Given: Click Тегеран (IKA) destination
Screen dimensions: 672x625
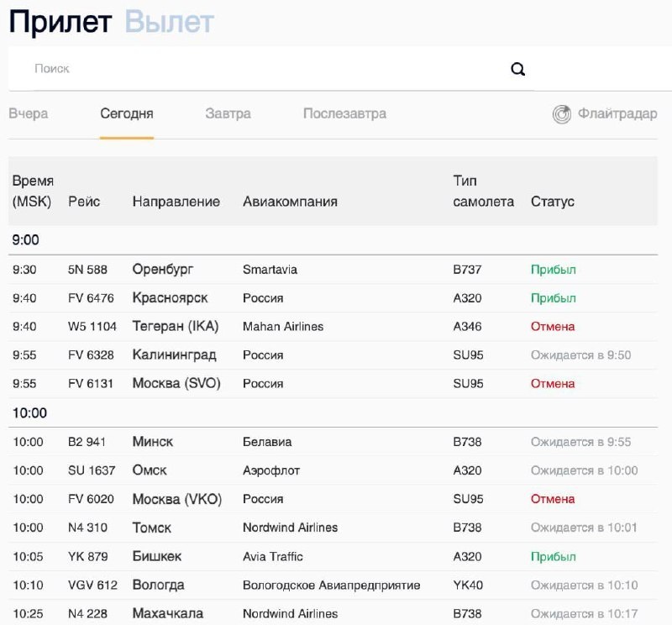Looking at the screenshot, I should click(176, 326).
